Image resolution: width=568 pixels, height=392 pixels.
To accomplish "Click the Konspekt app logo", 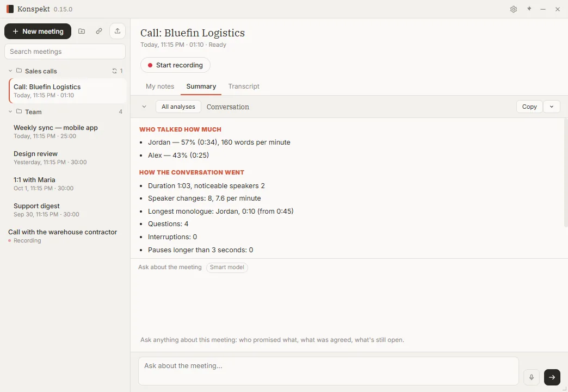I will pyautogui.click(x=10, y=9).
